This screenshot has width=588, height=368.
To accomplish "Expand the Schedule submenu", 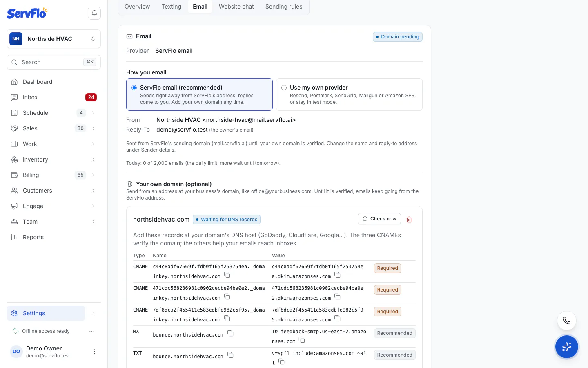I will click(94, 113).
